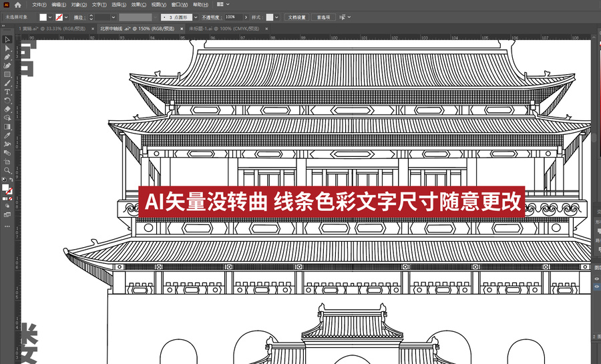Open the stroke weight dropdown
The width and height of the screenshot is (601, 364).
point(114,17)
